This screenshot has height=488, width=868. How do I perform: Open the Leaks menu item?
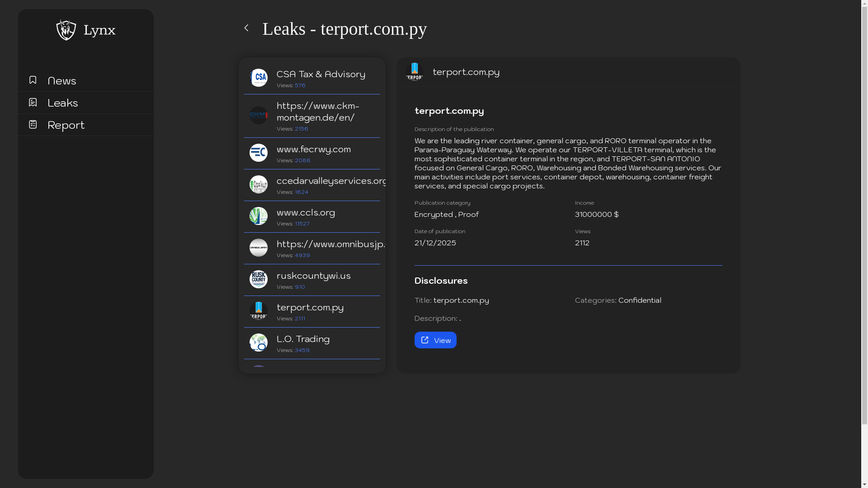coord(63,103)
